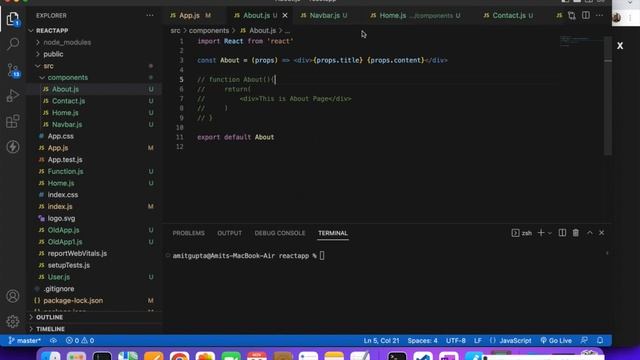Add a new terminal with plus icon
Image resolution: width=640 pixels, height=360 pixels.
click(541, 233)
